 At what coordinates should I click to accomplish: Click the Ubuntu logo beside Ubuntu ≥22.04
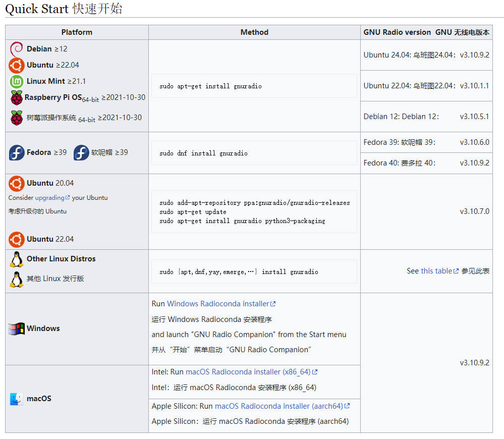[17, 65]
